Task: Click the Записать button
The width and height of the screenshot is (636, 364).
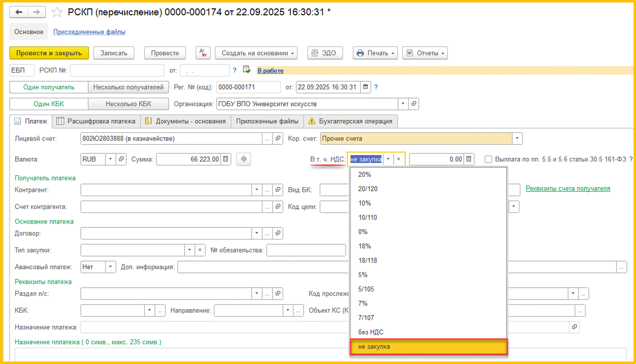Action: click(x=114, y=53)
